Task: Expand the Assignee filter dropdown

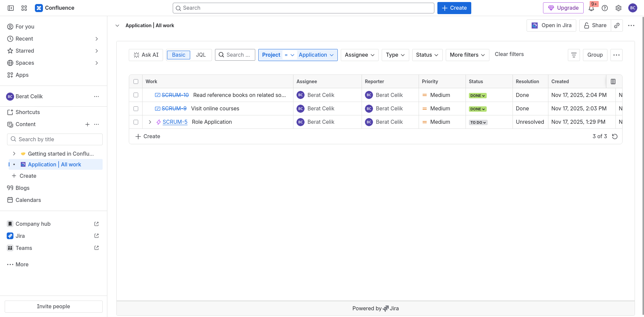Action: coord(360,55)
